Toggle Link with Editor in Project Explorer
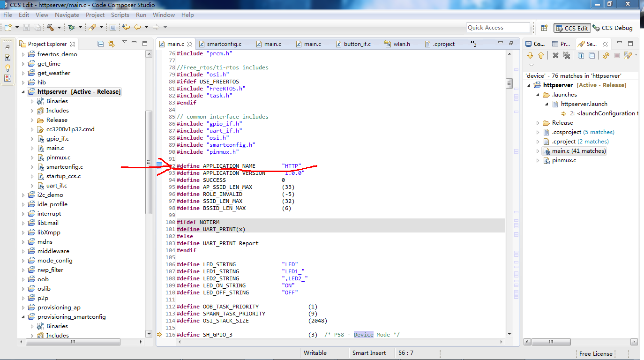The image size is (644, 360). (111, 44)
